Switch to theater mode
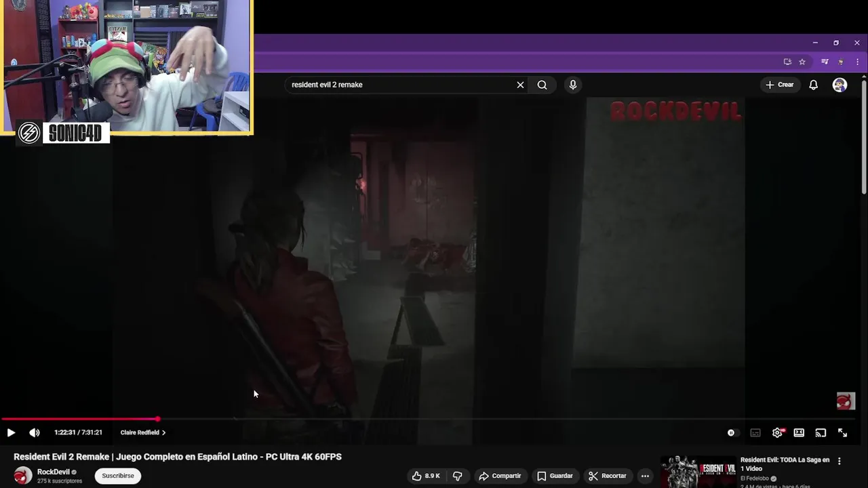 coord(799,432)
